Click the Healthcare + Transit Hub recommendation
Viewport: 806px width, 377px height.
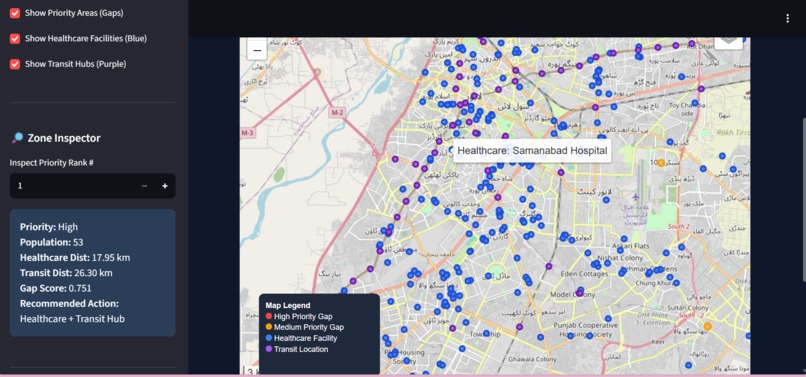click(72, 319)
